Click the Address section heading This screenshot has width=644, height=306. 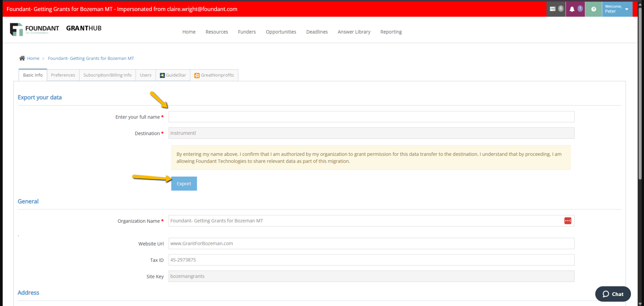(x=29, y=293)
